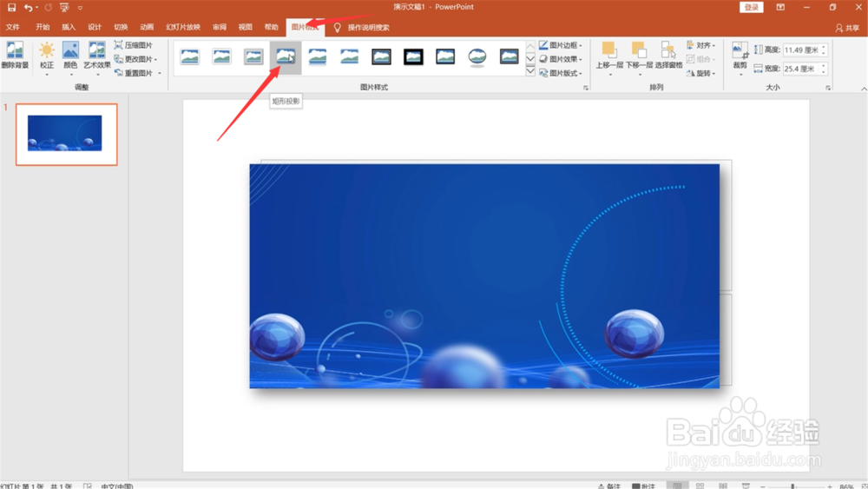Click 删除背景 remove background icon

pyautogui.click(x=15, y=55)
